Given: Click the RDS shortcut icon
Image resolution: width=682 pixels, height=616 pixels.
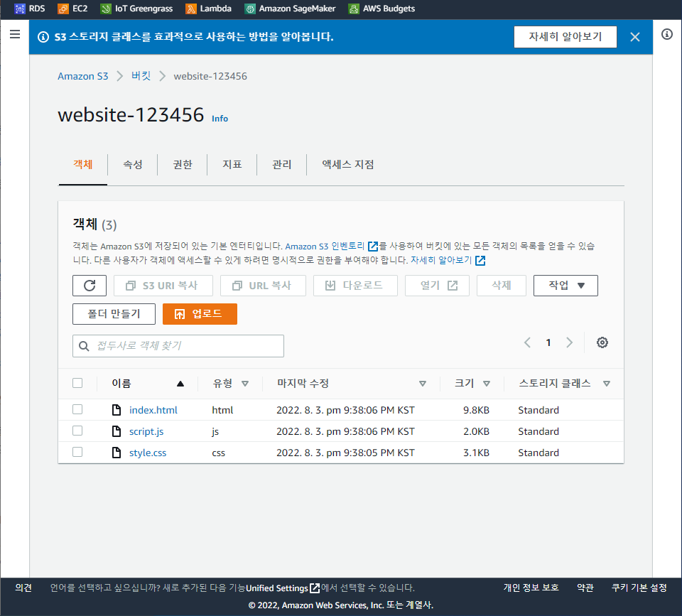Looking at the screenshot, I should tap(20, 9).
